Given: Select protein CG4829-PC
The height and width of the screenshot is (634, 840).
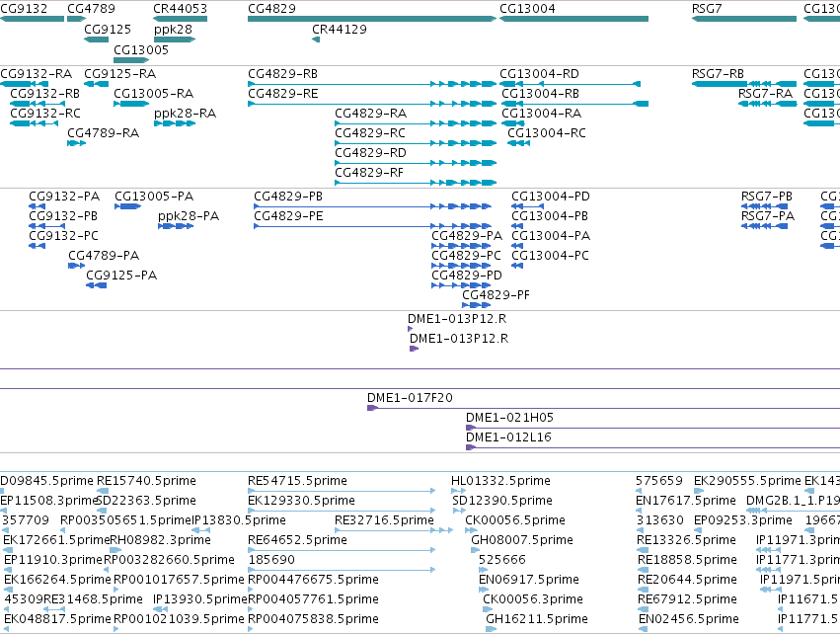Looking at the screenshot, I should [466, 256].
